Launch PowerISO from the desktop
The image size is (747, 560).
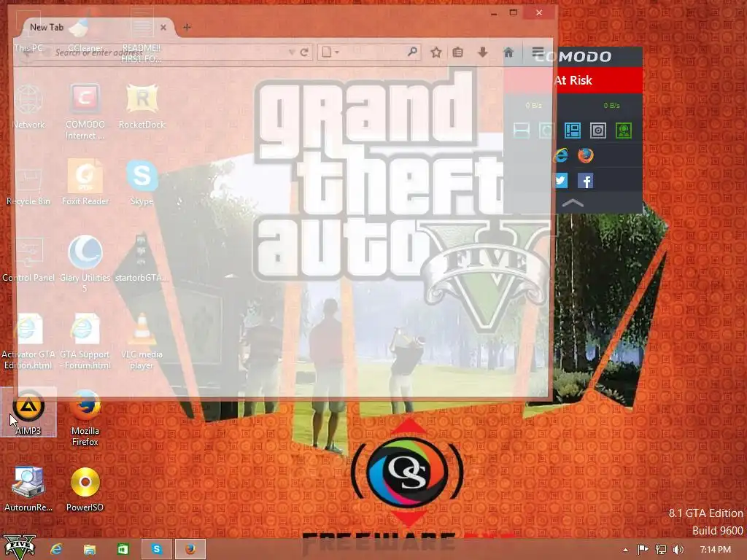point(85,489)
